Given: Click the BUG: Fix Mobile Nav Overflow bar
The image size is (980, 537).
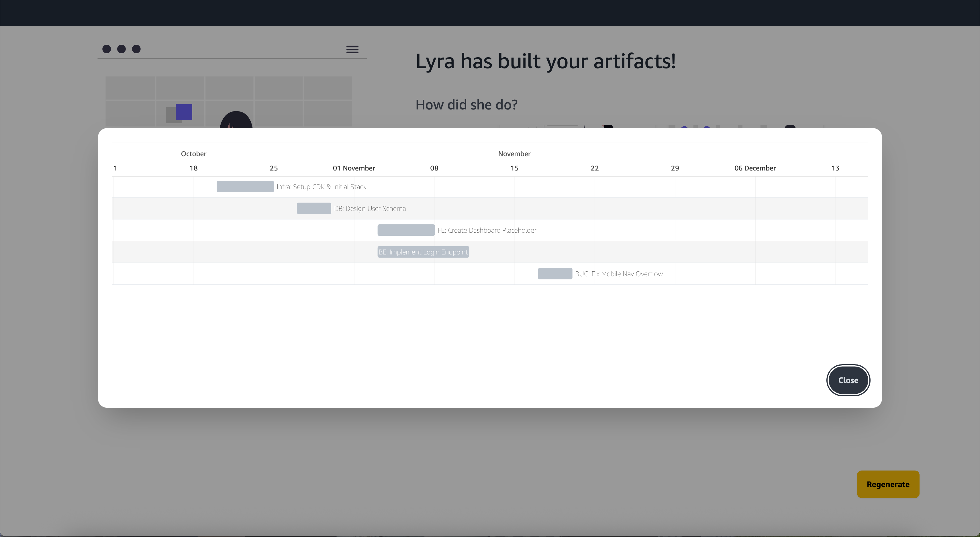Looking at the screenshot, I should click(x=554, y=273).
